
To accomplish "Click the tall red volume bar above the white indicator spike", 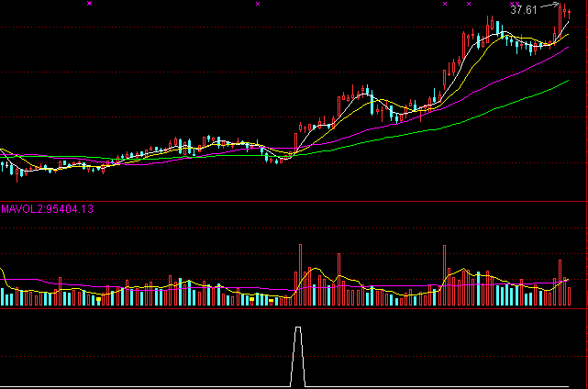I will coord(300,275).
